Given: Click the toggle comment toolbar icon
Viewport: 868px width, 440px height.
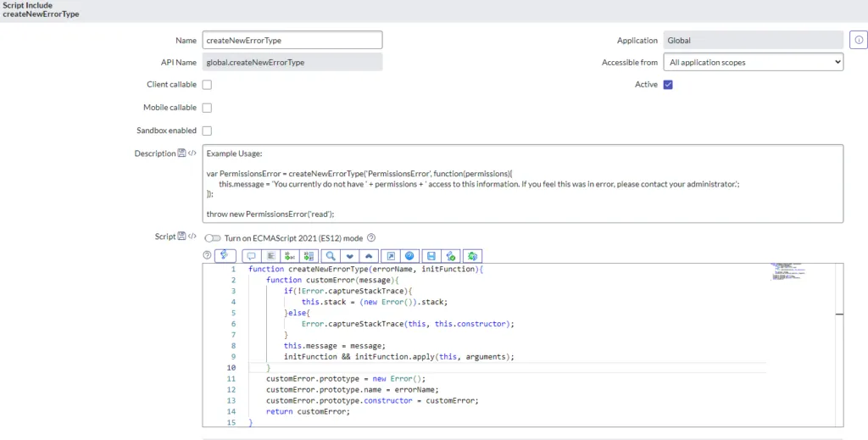Looking at the screenshot, I should click(251, 256).
